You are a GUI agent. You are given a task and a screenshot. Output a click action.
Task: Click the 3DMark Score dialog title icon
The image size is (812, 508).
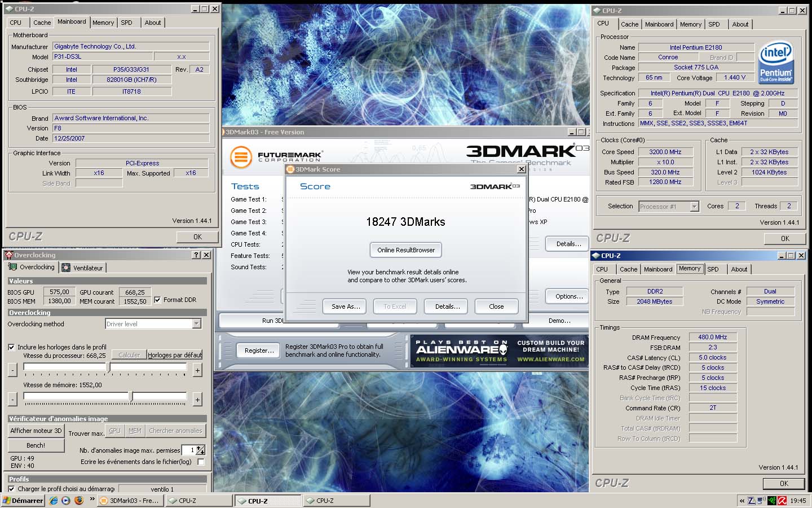click(x=290, y=169)
